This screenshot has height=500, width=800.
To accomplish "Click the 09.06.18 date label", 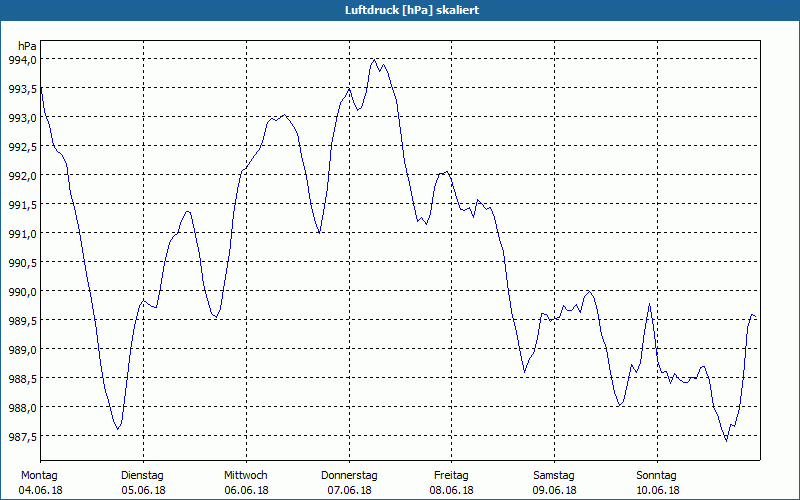I will [555, 490].
